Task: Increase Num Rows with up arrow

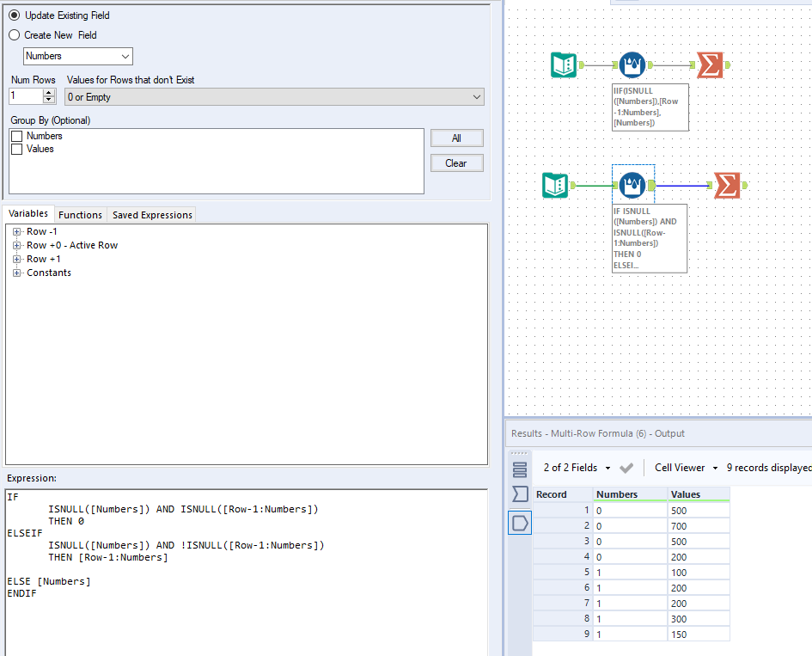Action: pyautogui.click(x=49, y=93)
